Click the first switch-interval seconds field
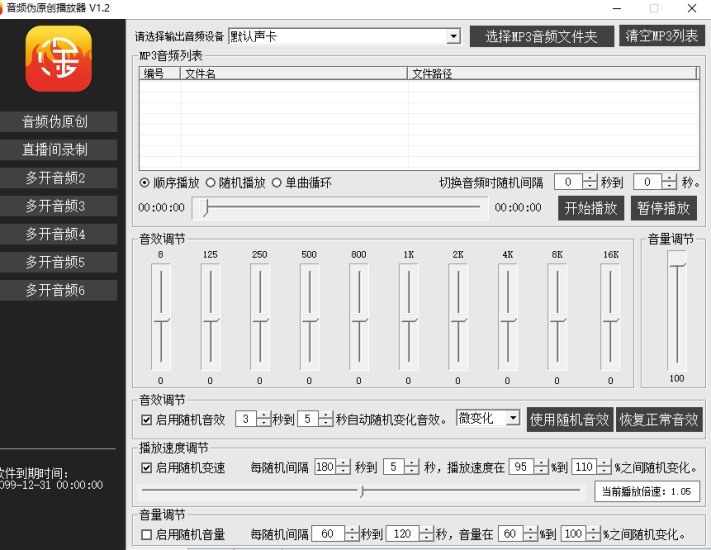Viewport: 711px width, 550px height. pyautogui.click(x=569, y=182)
